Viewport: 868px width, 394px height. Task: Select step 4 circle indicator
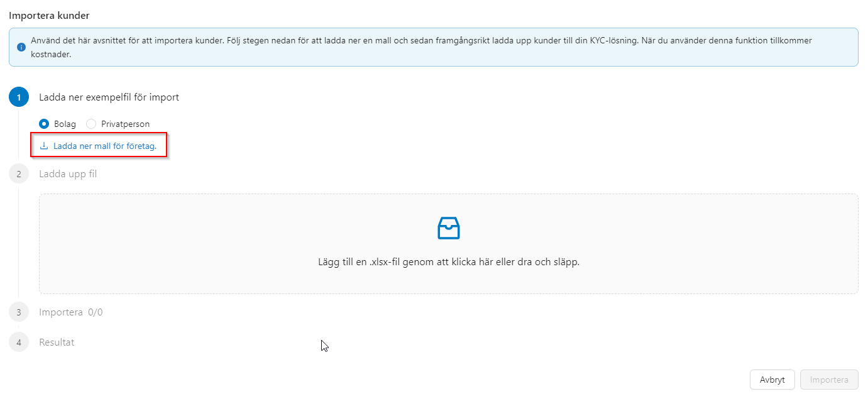click(19, 342)
